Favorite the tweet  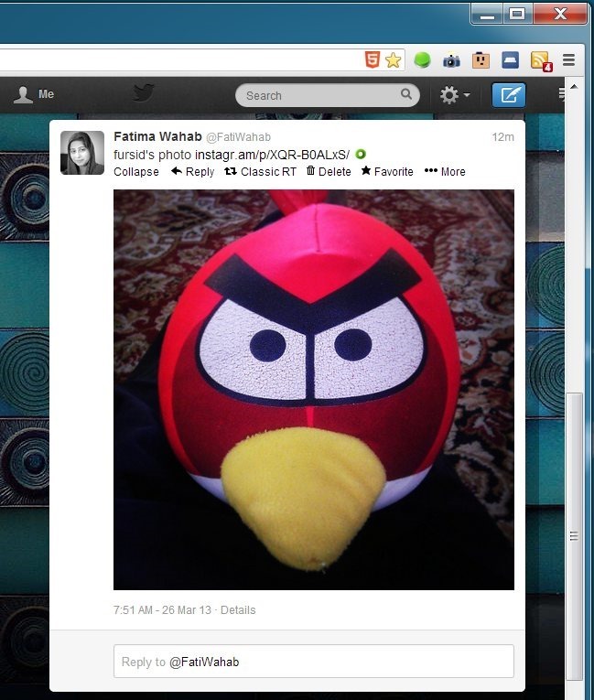coord(387,171)
